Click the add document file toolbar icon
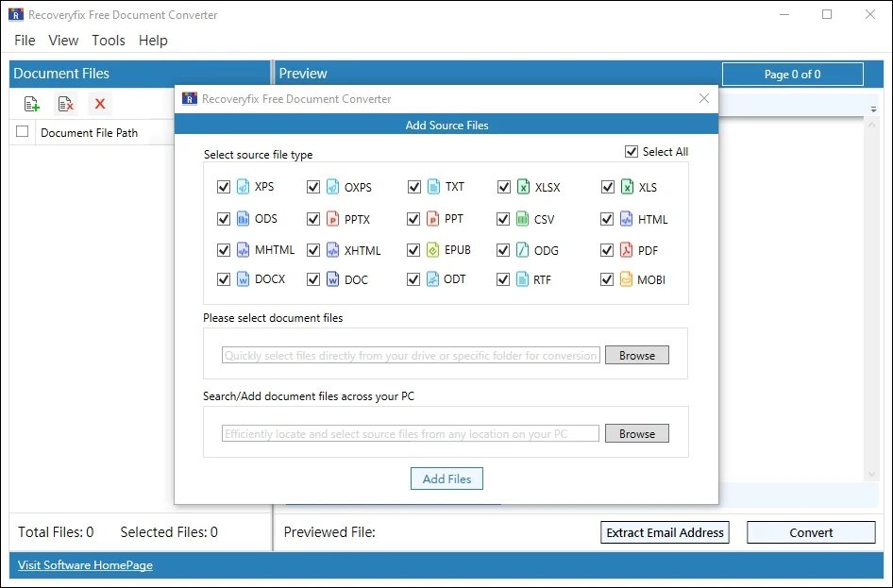Image resolution: width=893 pixels, height=588 pixels. [x=31, y=104]
